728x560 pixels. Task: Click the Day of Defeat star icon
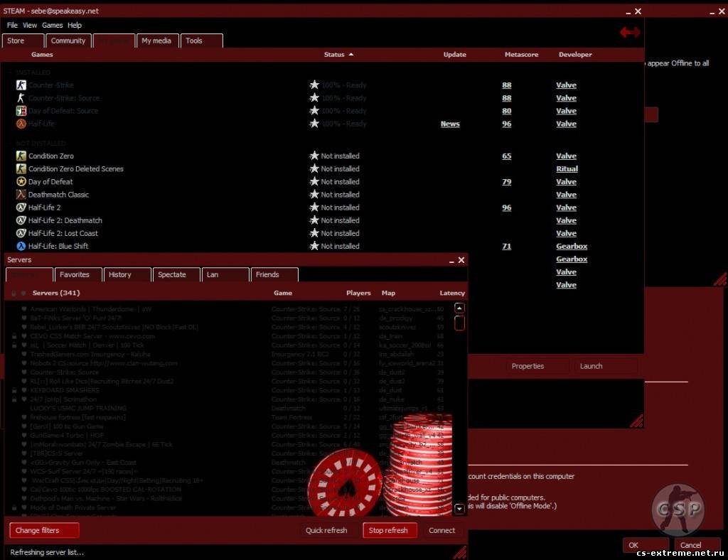click(21, 181)
